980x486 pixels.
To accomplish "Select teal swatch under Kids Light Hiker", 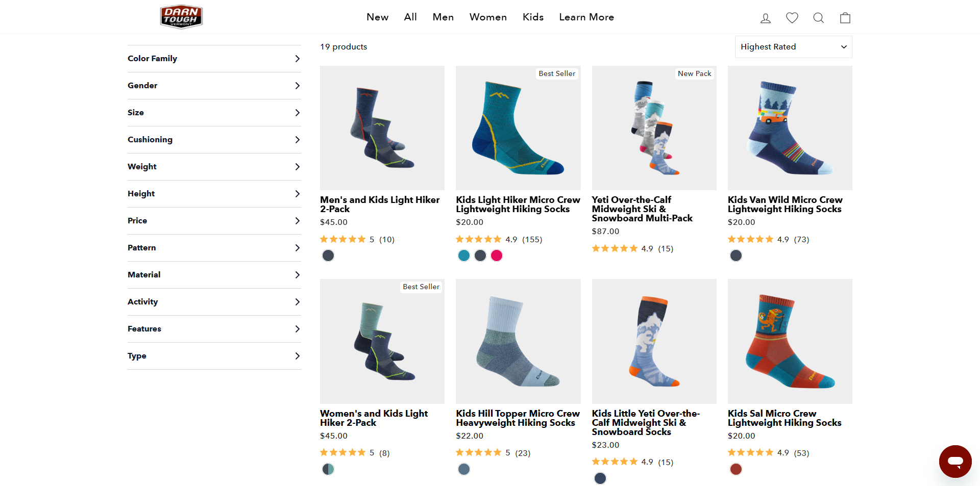I will click(x=464, y=255).
